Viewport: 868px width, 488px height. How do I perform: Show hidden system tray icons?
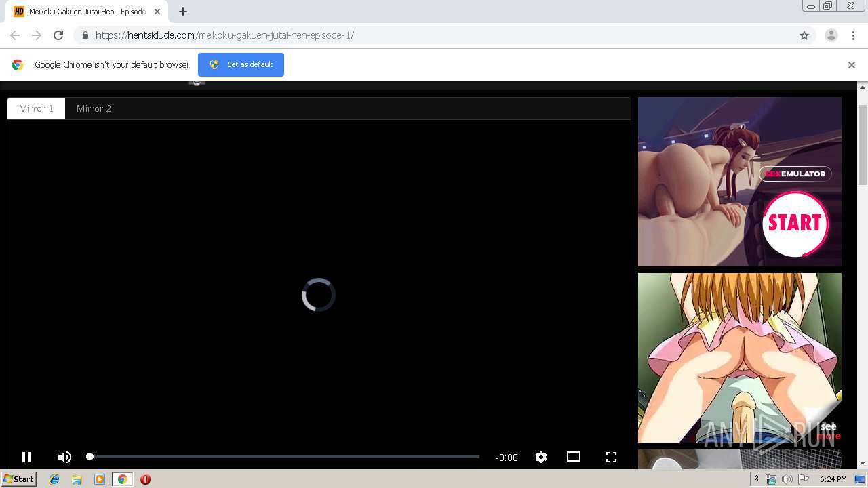(757, 479)
